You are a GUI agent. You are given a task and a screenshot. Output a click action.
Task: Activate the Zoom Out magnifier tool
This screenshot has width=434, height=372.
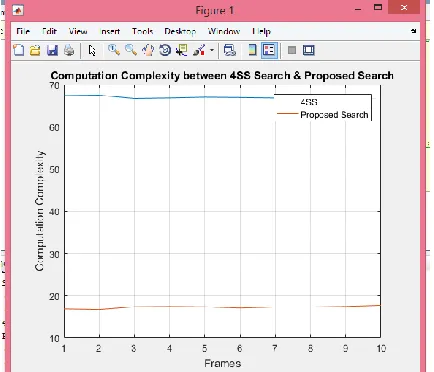pos(131,50)
